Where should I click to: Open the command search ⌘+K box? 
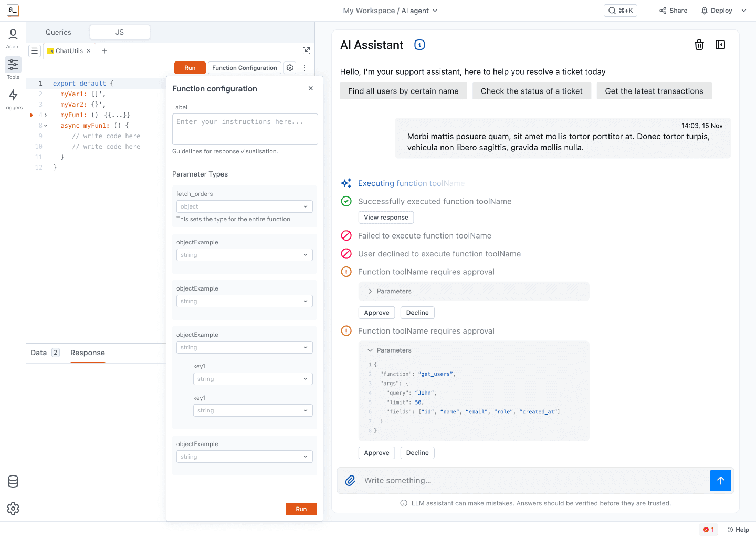point(621,11)
